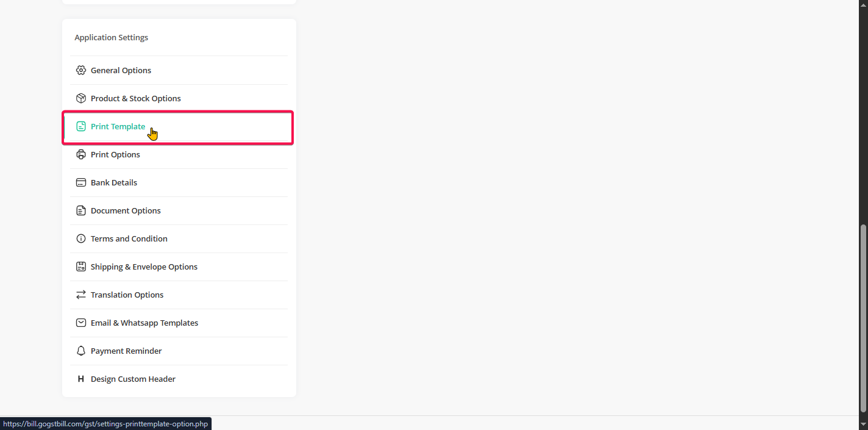The width and height of the screenshot is (868, 430).
Task: Open Terms and Condition settings
Action: [x=129, y=238]
